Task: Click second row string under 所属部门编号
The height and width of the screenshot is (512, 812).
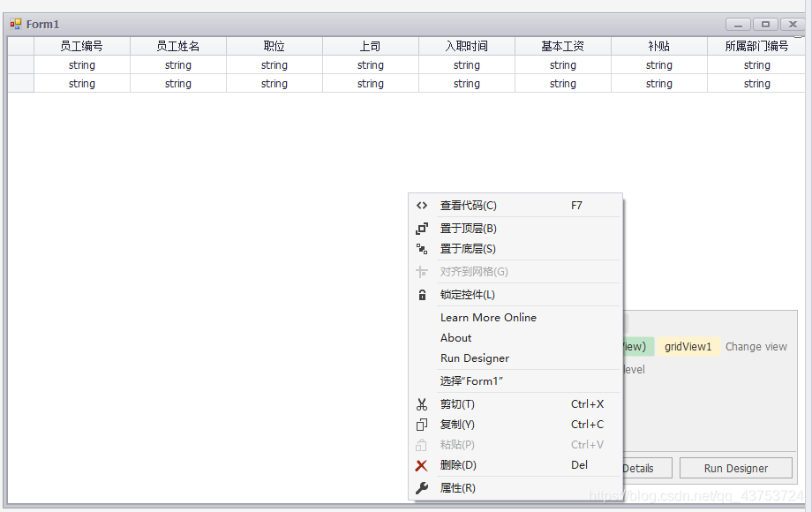Action: tap(756, 84)
